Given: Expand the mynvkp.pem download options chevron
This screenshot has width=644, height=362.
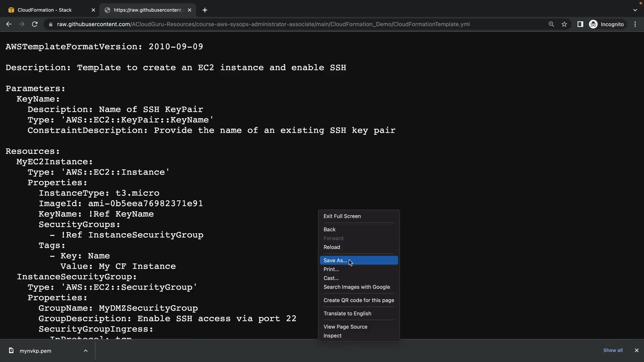Looking at the screenshot, I should point(86,351).
